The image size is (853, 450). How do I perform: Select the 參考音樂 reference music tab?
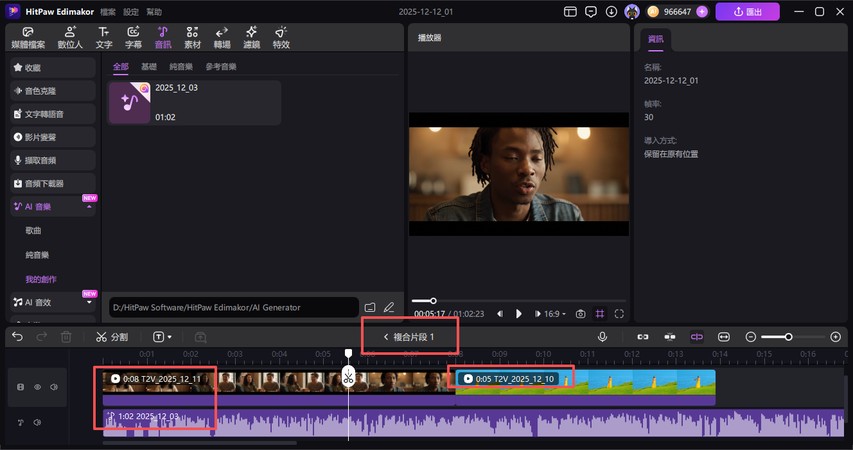[x=221, y=66]
